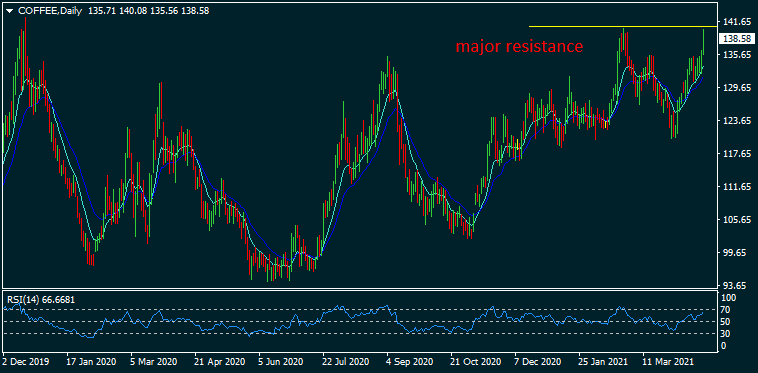Image resolution: width=758 pixels, height=373 pixels.
Task: Click the 117.65 price scale label
Action: 737,154
